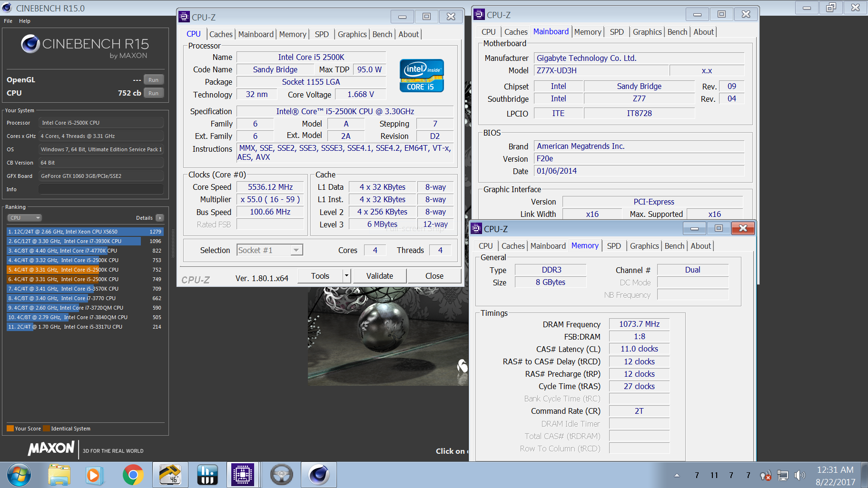Click the CPU-Z Mainboard window title icon
The width and height of the screenshot is (868, 488).
pyautogui.click(x=479, y=14)
